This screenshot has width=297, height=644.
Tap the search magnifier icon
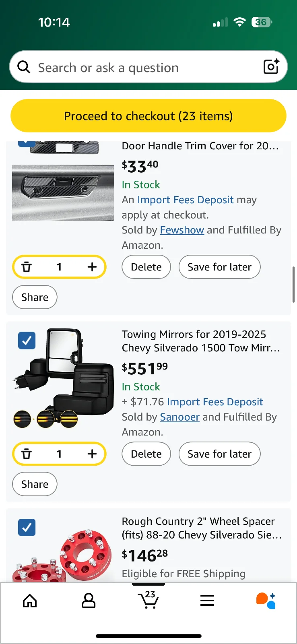click(24, 67)
